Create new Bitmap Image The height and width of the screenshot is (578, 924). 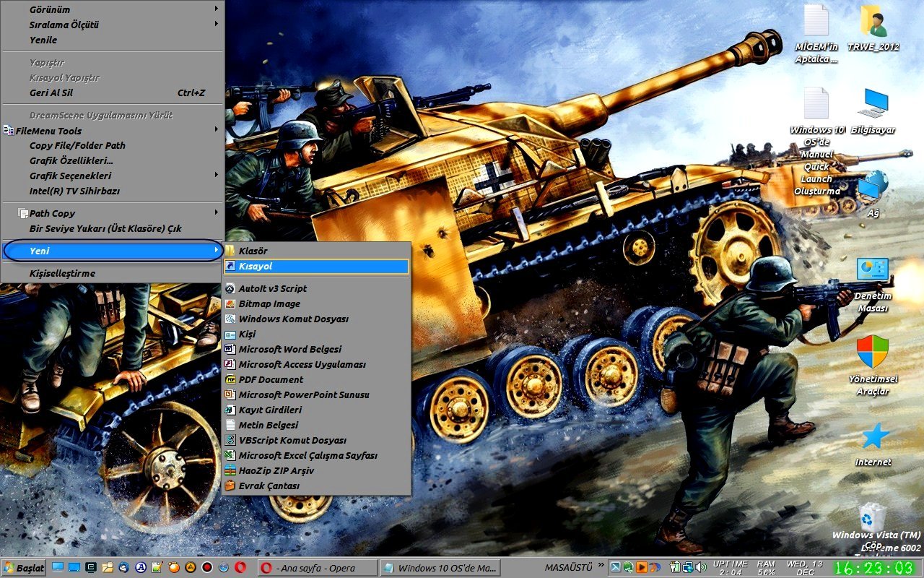(317, 303)
